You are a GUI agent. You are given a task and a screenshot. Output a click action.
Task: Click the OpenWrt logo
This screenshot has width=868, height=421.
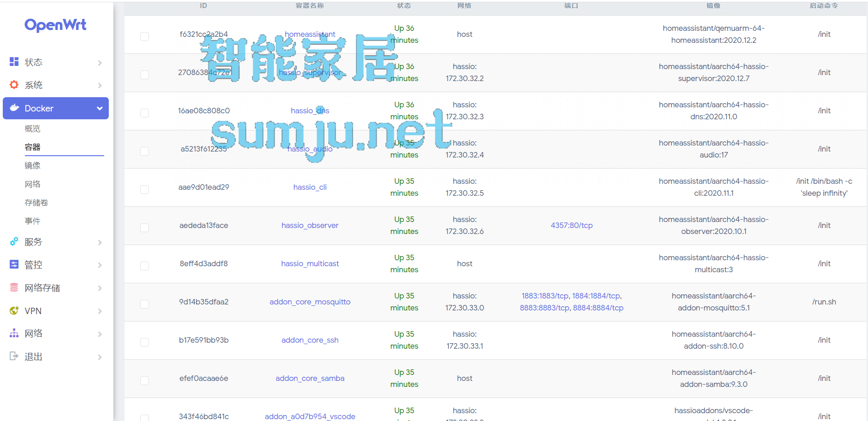tap(55, 25)
